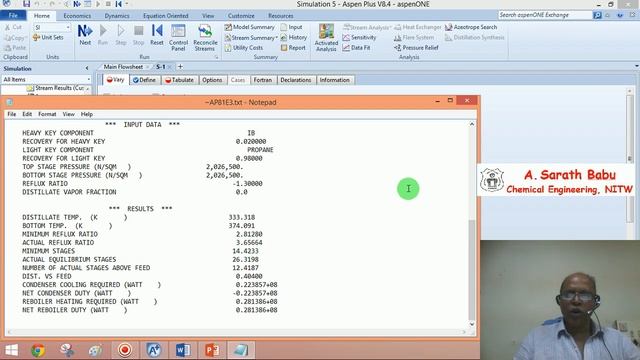
Task: Switch to Customize ribbon tab
Action: [241, 16]
